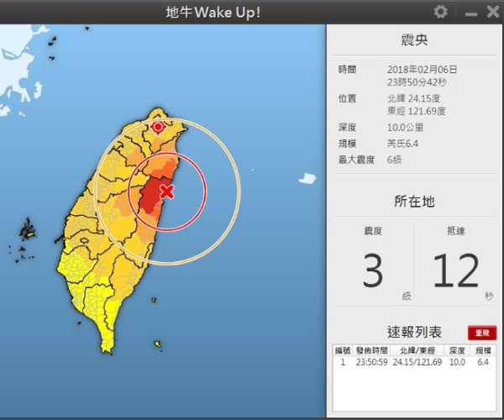Click the red location pin in northern Taiwan
The height and width of the screenshot is (420, 504).
(158, 127)
